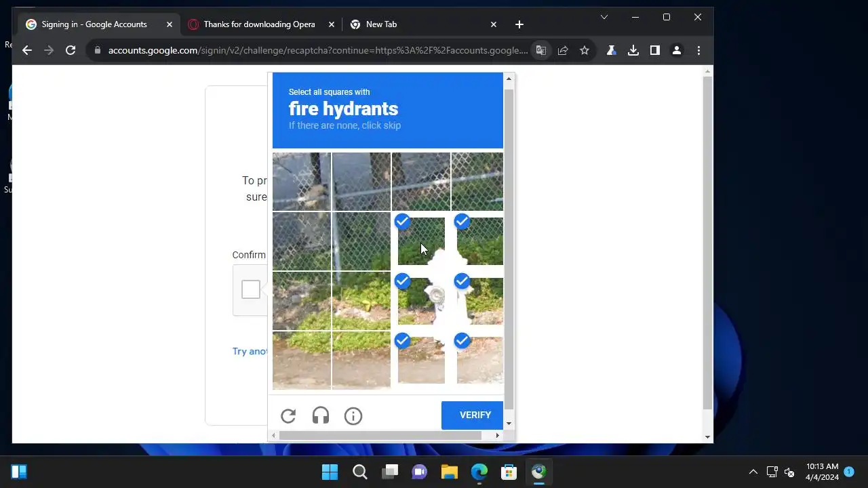The height and width of the screenshot is (488, 868).
Task: Open the captcha help info icon
Action: coord(353,416)
